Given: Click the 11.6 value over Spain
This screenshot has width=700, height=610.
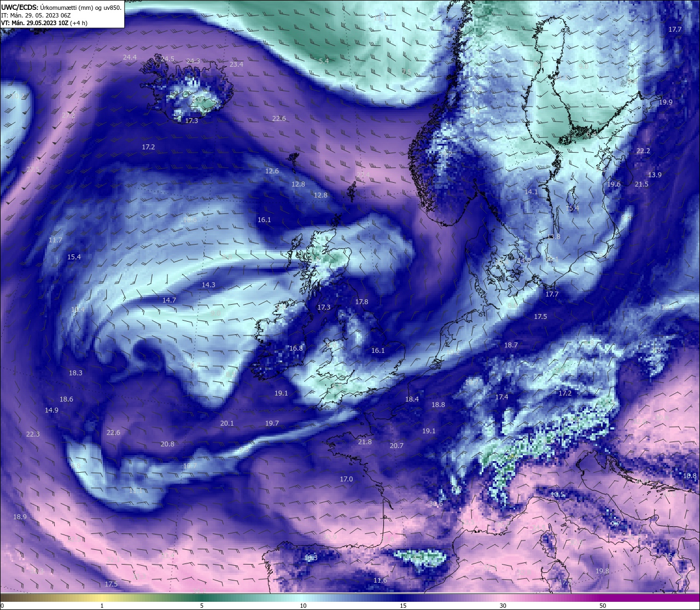Looking at the screenshot, I should pos(380,580).
